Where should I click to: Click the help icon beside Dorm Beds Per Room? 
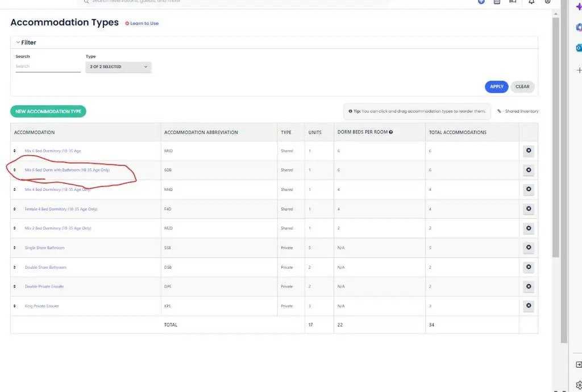(391, 132)
